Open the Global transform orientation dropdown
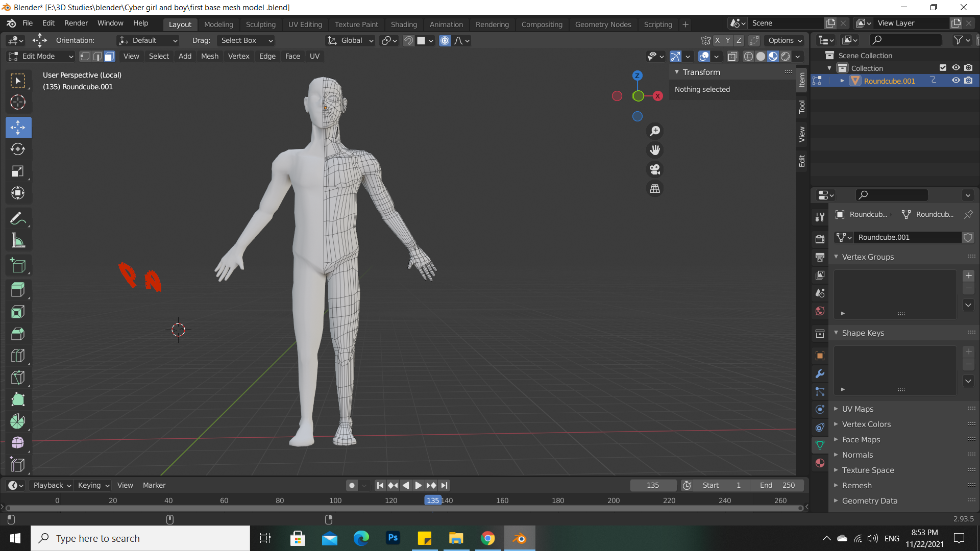980x551 pixels. 351,40
